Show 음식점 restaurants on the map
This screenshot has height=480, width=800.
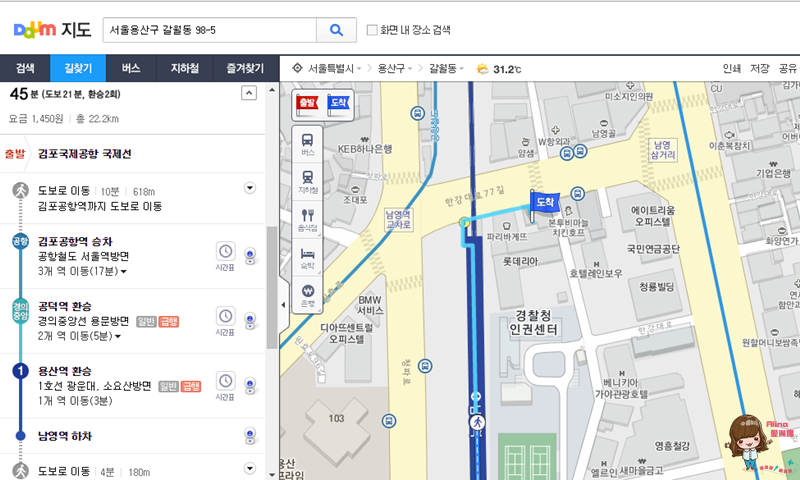coord(307,220)
